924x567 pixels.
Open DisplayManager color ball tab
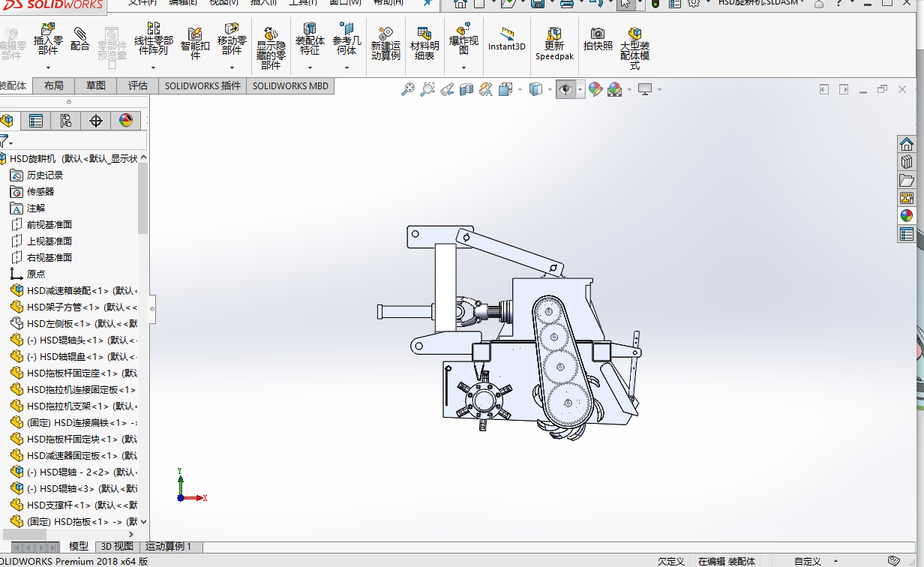(x=126, y=121)
